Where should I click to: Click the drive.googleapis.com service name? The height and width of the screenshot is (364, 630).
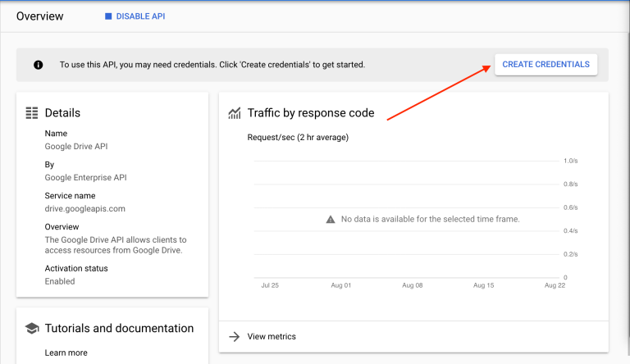(x=84, y=209)
